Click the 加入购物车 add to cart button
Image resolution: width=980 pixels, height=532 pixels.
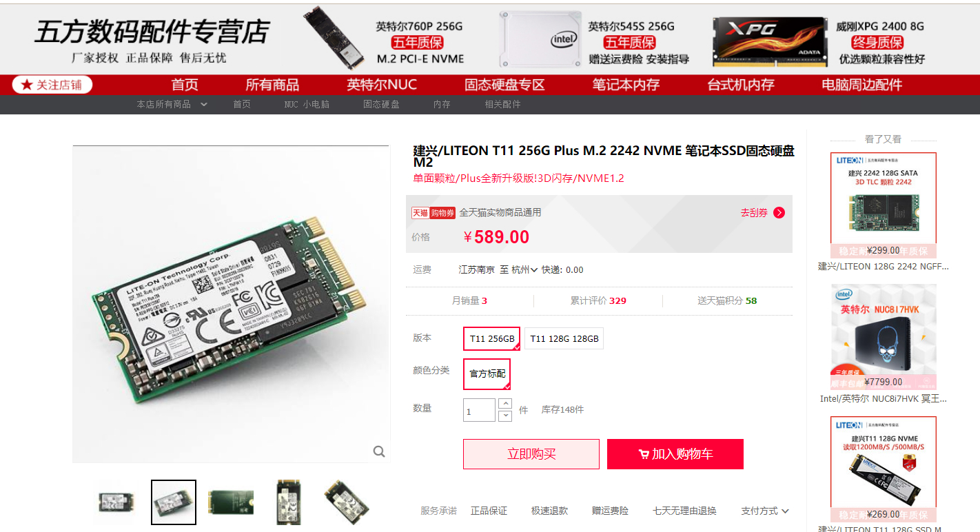coord(675,454)
